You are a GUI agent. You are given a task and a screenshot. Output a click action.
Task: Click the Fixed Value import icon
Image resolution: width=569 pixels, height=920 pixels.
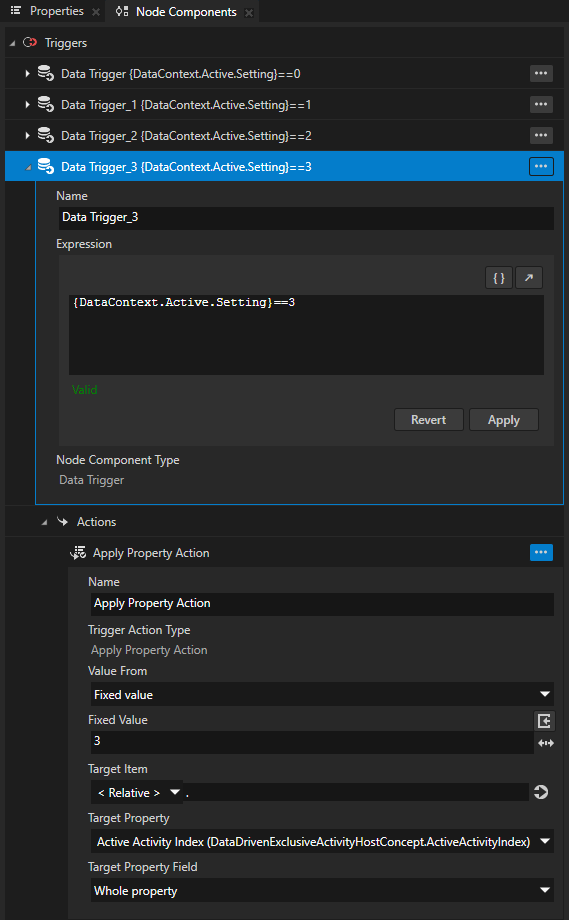(544, 720)
